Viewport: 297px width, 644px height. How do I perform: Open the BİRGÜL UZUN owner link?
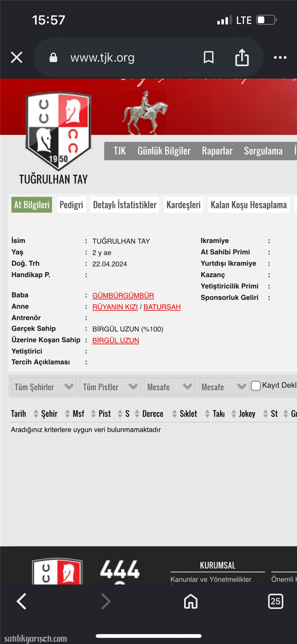coord(115,341)
